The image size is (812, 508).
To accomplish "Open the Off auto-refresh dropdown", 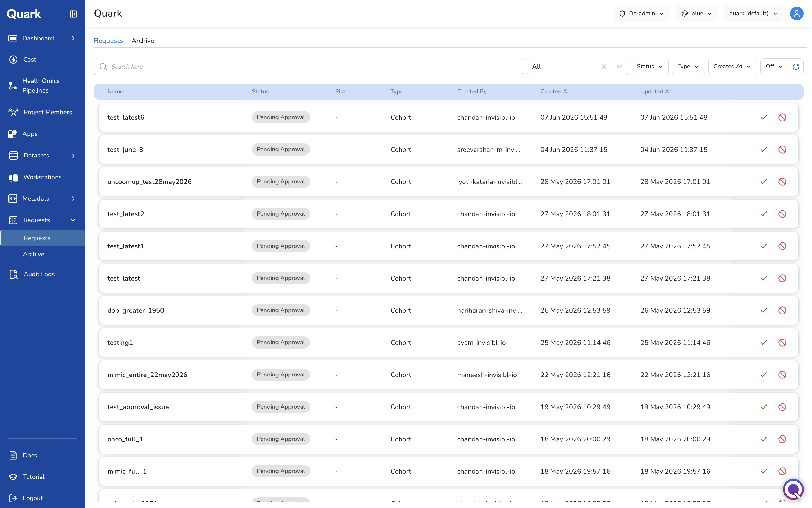I will tap(774, 67).
